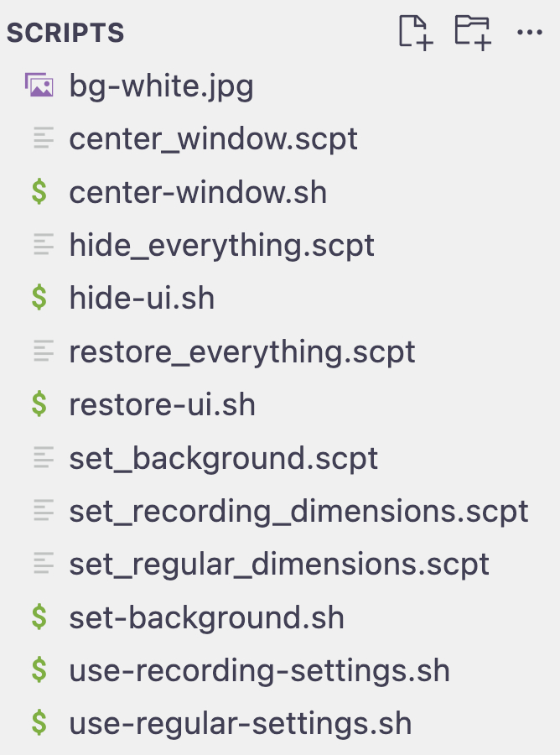Open restore_everything.scpt file
Image resolution: width=560 pixels, height=755 pixels.
(242, 351)
